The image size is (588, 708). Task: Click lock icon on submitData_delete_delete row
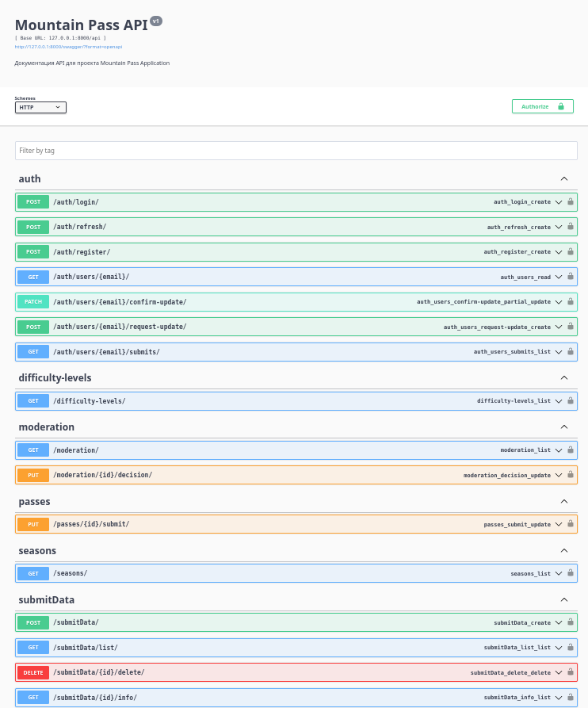pos(571,672)
